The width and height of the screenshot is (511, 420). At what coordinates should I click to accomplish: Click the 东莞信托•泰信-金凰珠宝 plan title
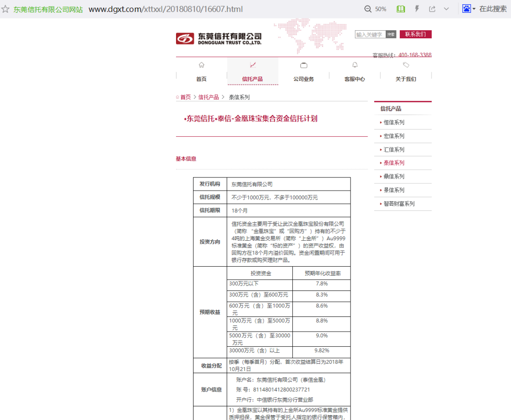click(x=251, y=119)
